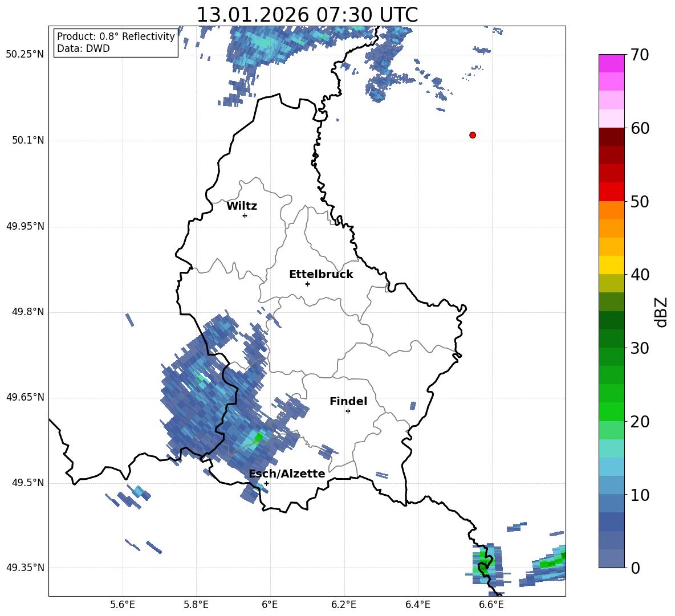Click the bright green colorbar segment above 20
675x616 pixels.
point(611,411)
